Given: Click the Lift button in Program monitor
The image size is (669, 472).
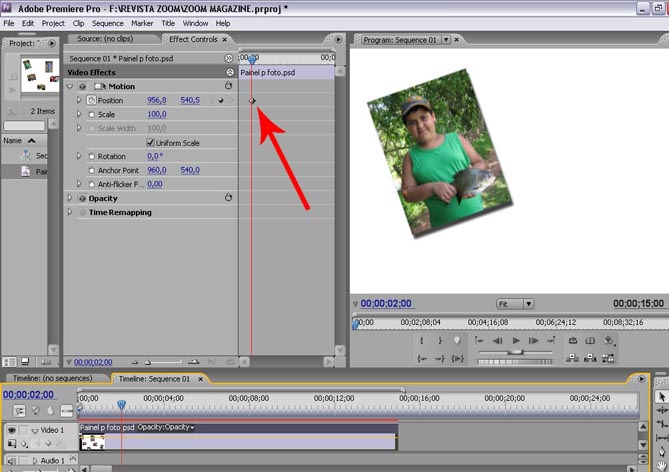Looking at the screenshot, I should (573, 357).
